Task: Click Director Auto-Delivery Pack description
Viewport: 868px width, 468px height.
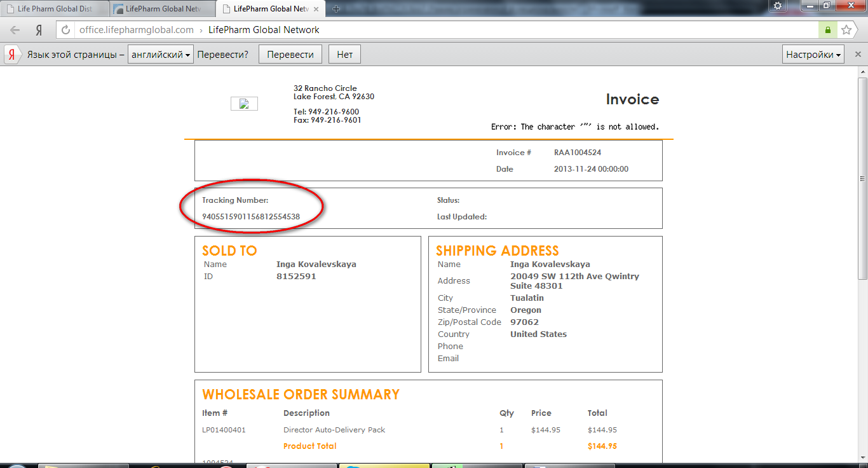Action: click(x=334, y=430)
